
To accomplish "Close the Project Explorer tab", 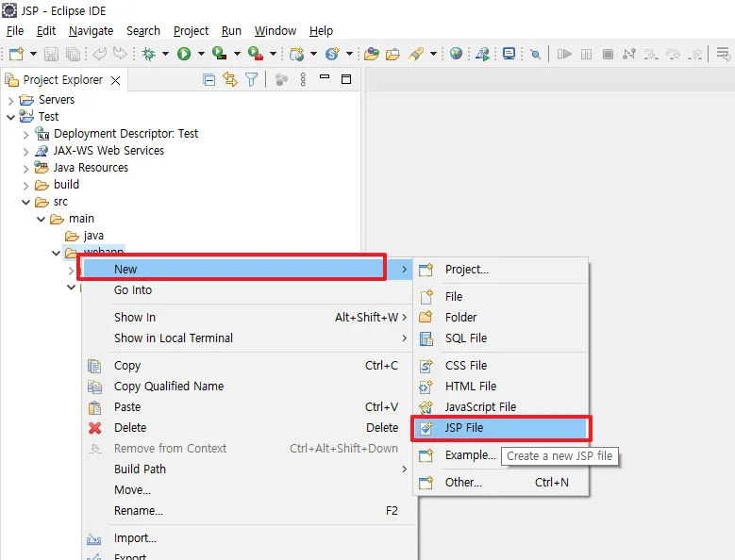I will tap(116, 80).
